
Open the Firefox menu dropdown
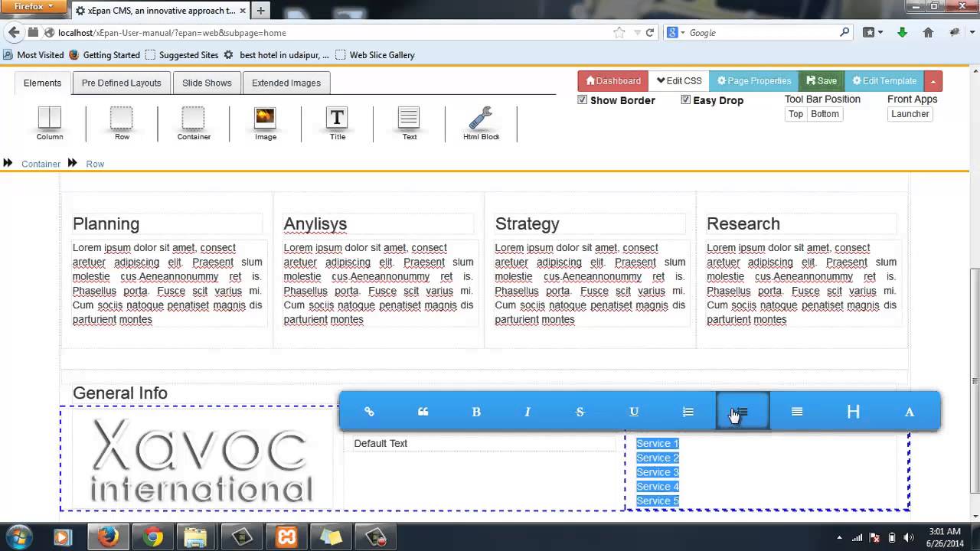pos(35,7)
